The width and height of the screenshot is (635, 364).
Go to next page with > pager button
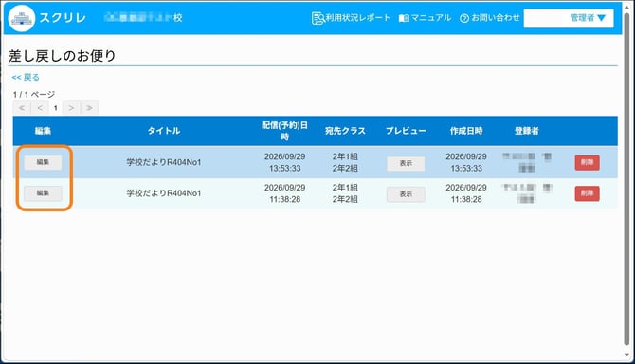coord(71,108)
